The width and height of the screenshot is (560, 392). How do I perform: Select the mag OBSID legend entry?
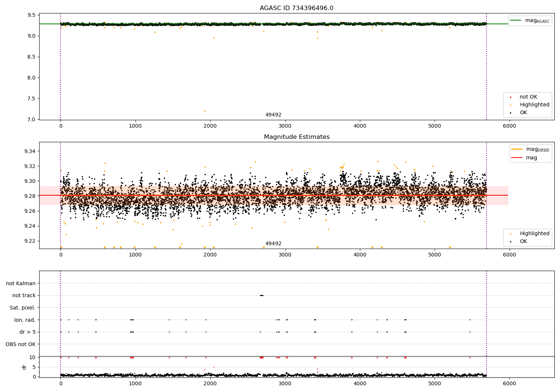click(531, 149)
